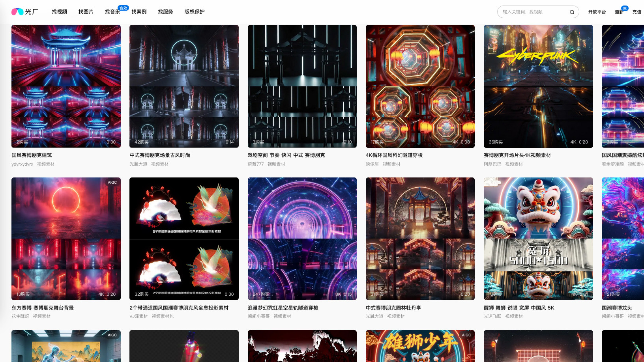
Task: Click the AIGC badge on 东方赛博 thumbnail
Action: click(112, 183)
